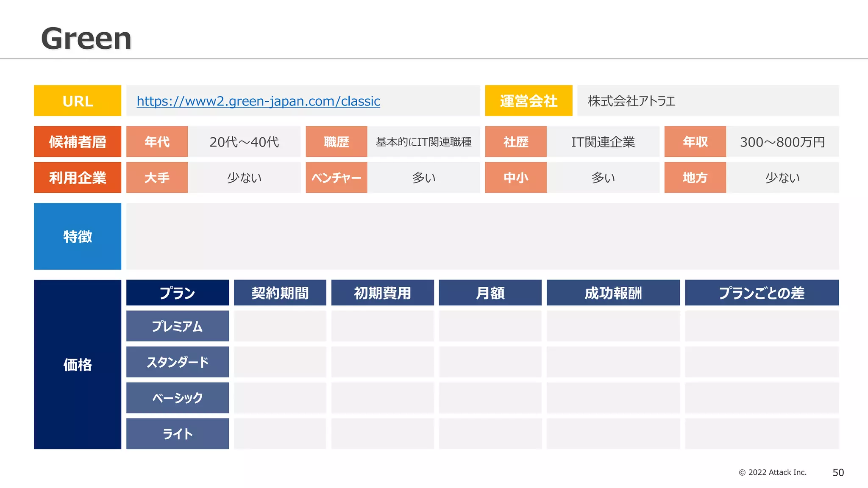Click the © 2022 Attack Inc. footer
868x488 pixels.
tap(773, 472)
